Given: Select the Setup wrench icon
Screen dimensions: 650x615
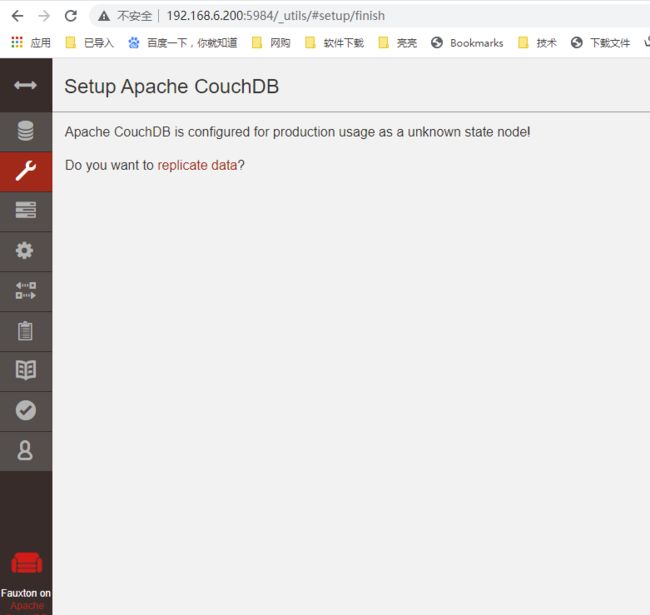Looking at the screenshot, I should click(26, 171).
